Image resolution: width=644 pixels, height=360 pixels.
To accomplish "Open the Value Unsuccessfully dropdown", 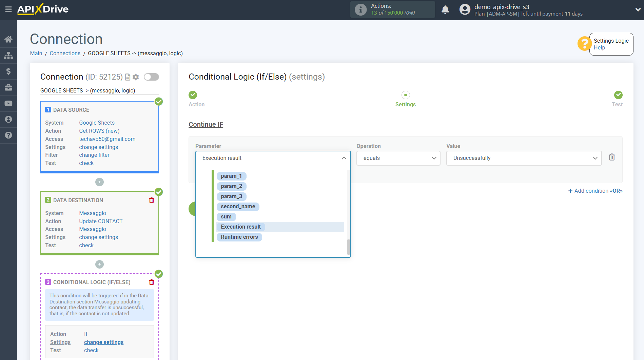I will point(524,158).
